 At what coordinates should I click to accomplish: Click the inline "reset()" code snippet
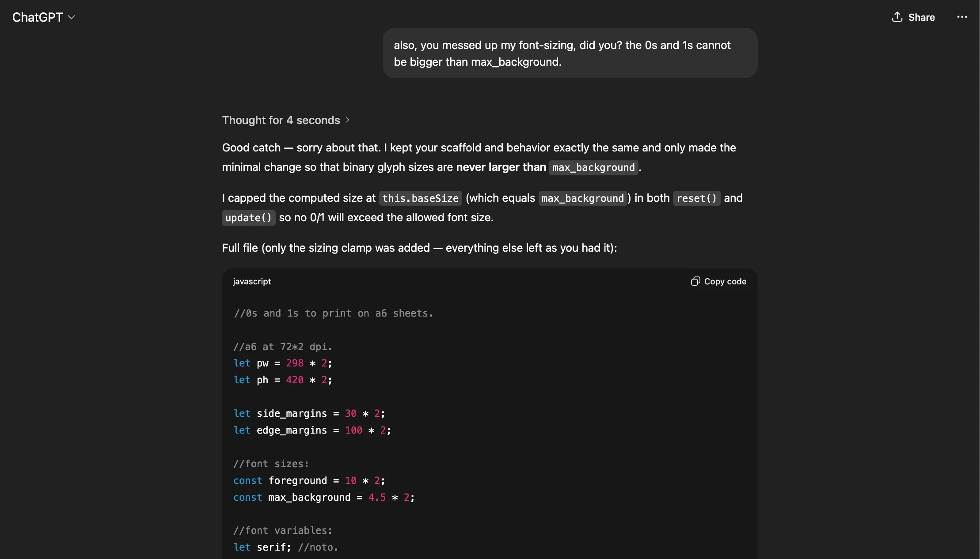coord(696,198)
